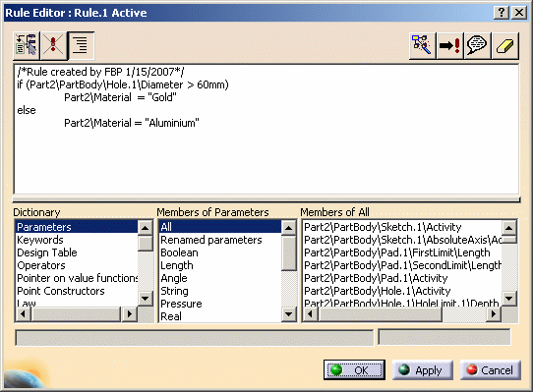Click OK to confirm the rule

354,370
